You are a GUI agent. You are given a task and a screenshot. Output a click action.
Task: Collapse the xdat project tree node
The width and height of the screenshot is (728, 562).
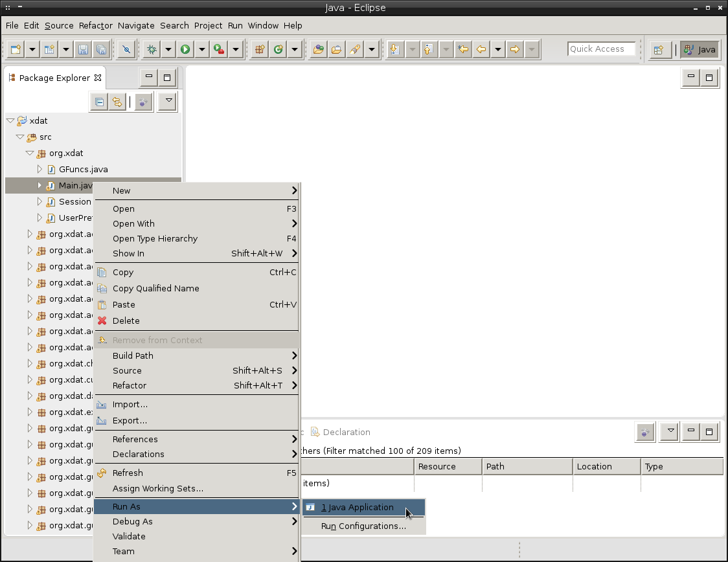(x=10, y=120)
